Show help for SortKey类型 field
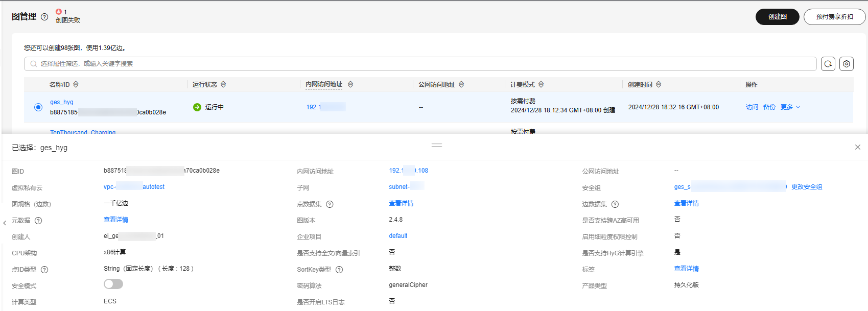This screenshot has width=868, height=311. 339,270
